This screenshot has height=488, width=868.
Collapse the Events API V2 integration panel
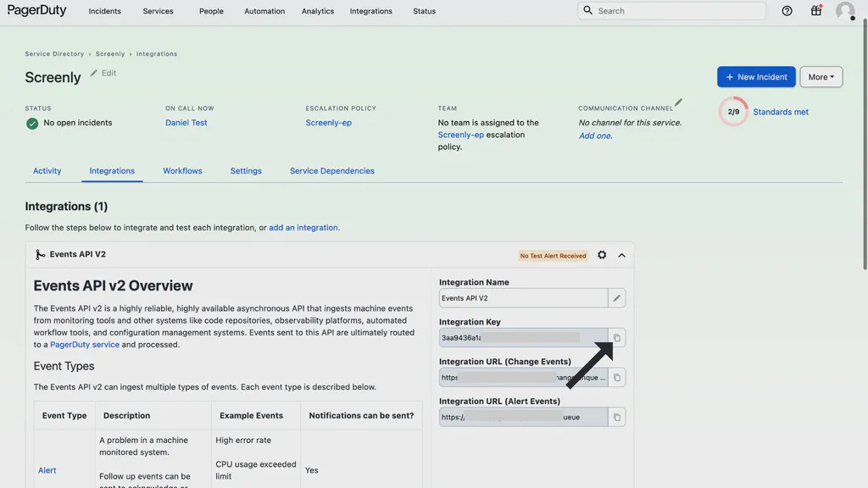(621, 254)
